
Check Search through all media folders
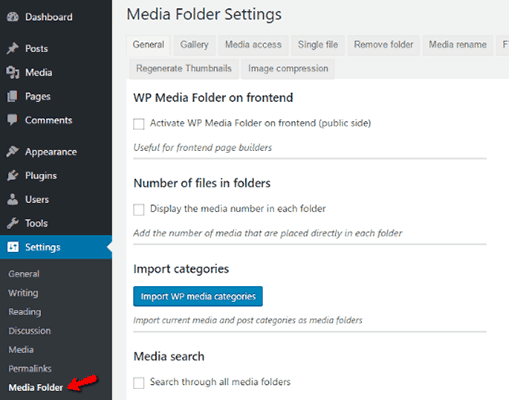pos(139,383)
